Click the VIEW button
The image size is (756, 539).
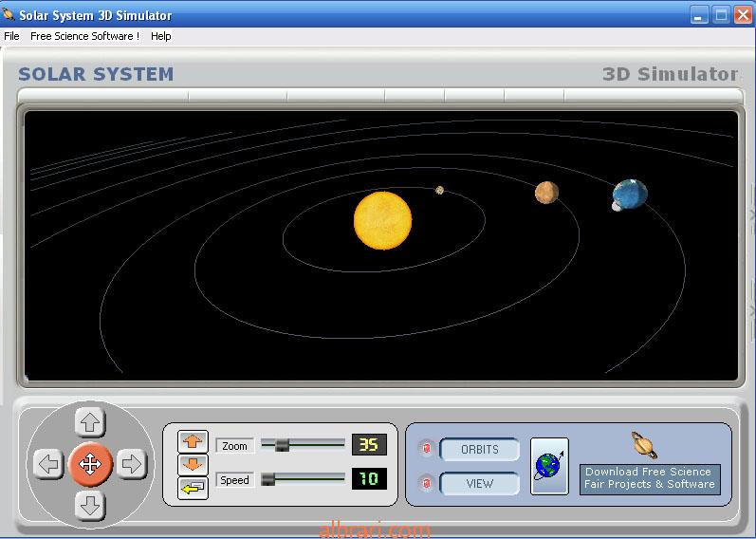coord(480,484)
